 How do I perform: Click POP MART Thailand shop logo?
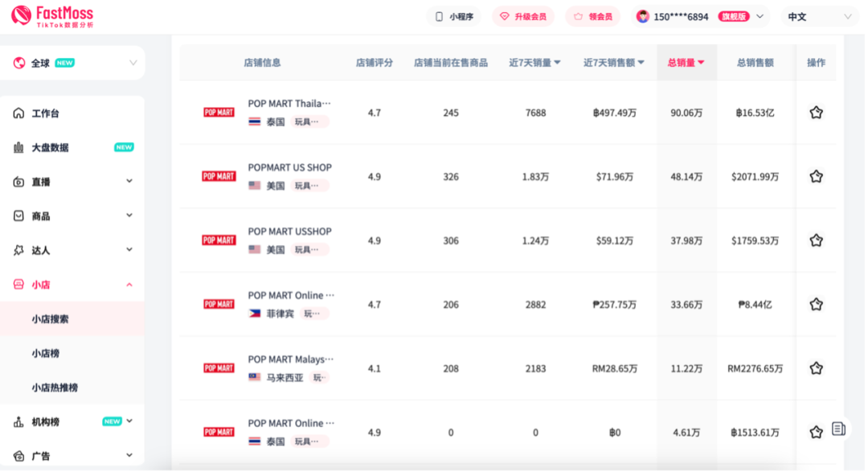(x=219, y=113)
